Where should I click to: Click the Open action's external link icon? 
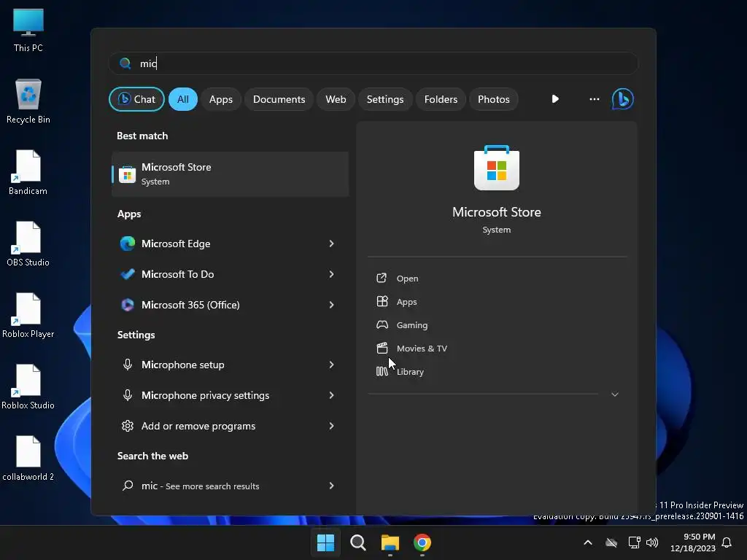coord(382,278)
